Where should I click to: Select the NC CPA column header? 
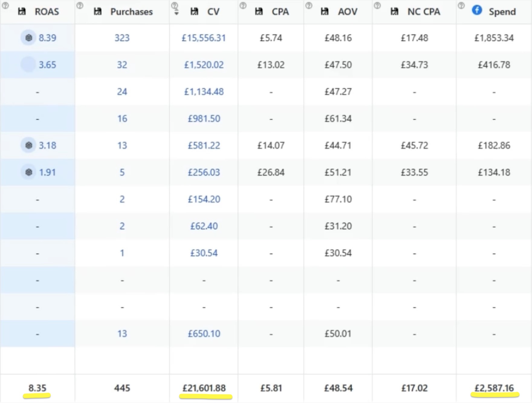[x=423, y=12]
